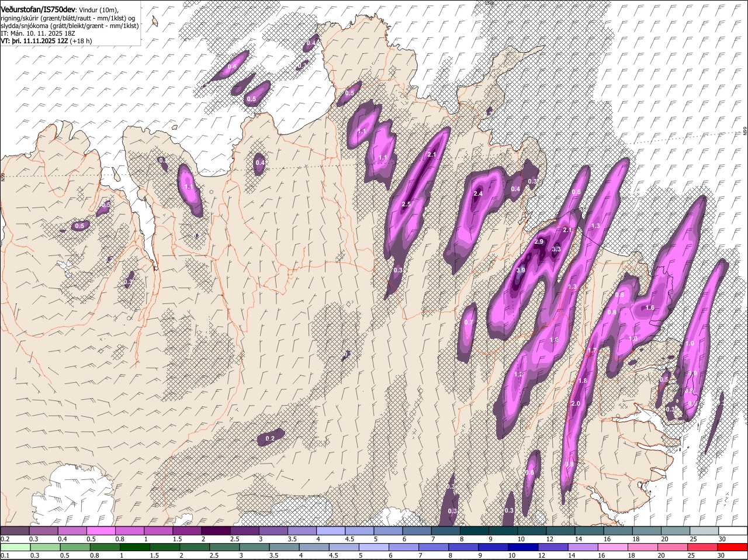Screen dimensions: 748x560
Task: Select lower scale pale green swatch 0.1 to 0.3
Action: pos(15,547)
